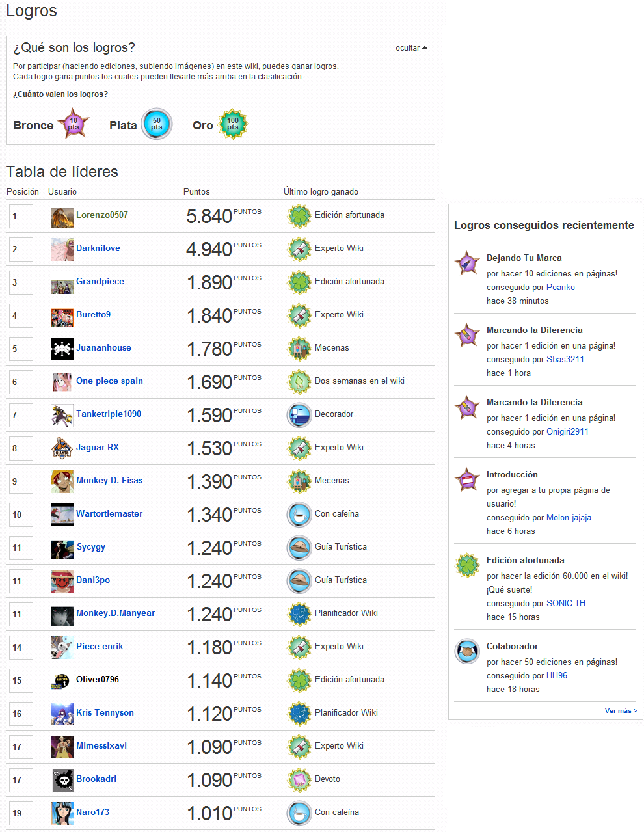Viewport: 644px width, 832px height.
Task: Click the Oro 100 pts badge
Action: (x=232, y=124)
